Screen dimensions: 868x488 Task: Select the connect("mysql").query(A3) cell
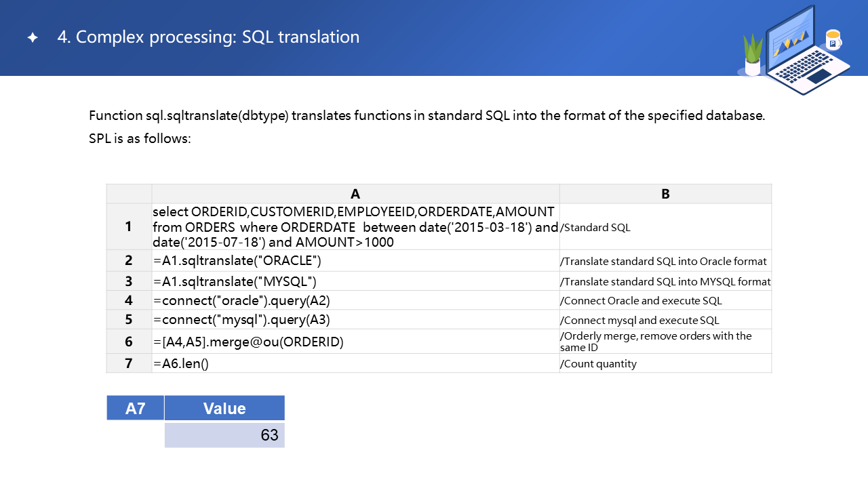355,320
